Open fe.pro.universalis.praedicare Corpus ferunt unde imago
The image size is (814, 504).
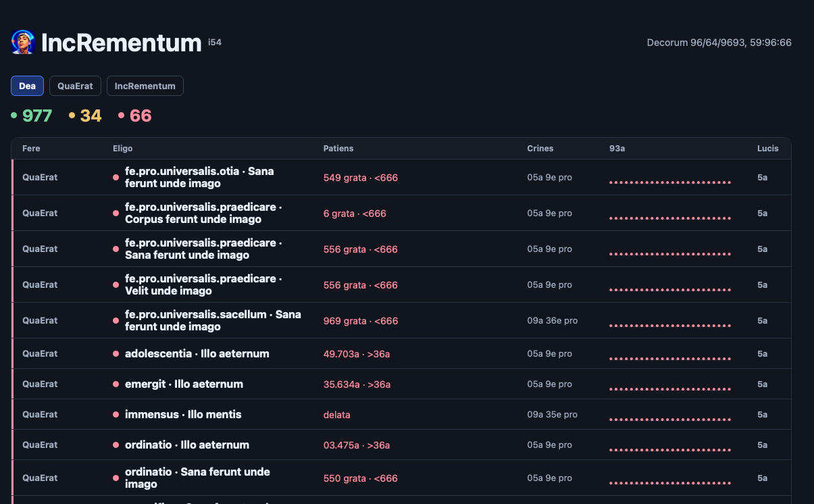coord(203,213)
